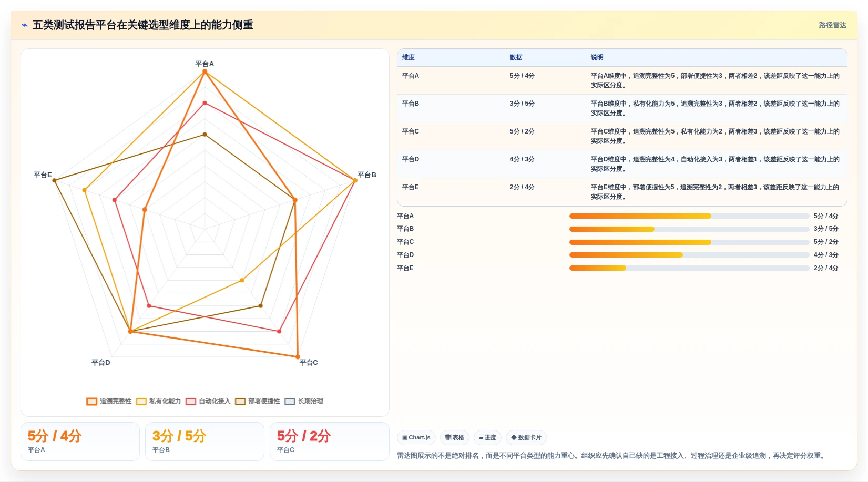Click the 平台B radar axis label
This screenshot has width=868, height=482.
(x=367, y=175)
